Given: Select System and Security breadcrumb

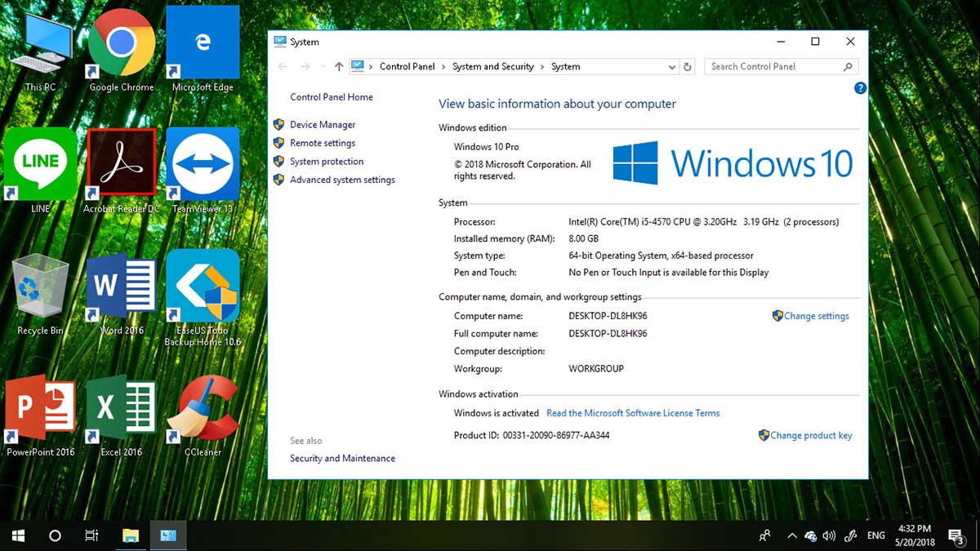Looking at the screenshot, I should pyautogui.click(x=493, y=67).
